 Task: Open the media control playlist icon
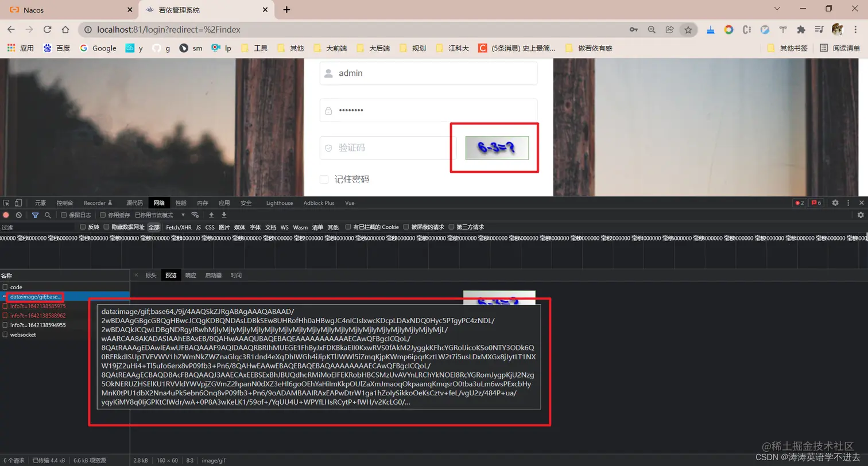819,29
